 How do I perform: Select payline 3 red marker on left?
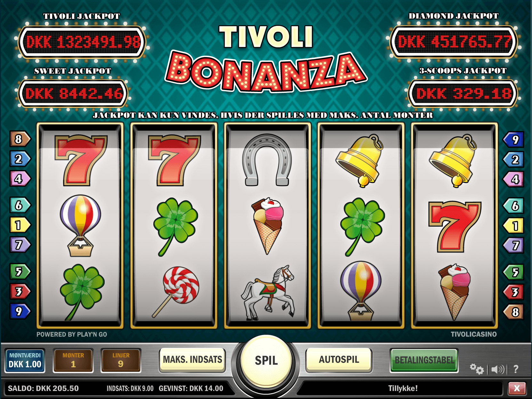coord(20,291)
